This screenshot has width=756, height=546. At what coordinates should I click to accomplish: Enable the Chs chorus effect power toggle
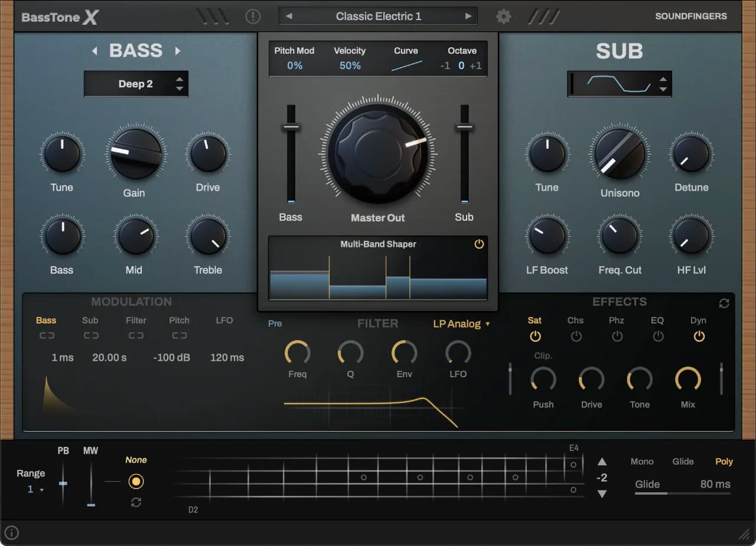point(576,336)
